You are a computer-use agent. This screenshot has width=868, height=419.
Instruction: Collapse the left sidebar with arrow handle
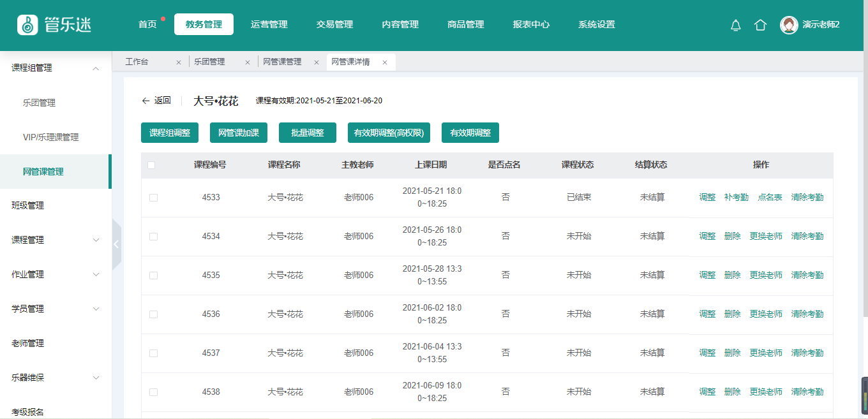[x=116, y=244]
